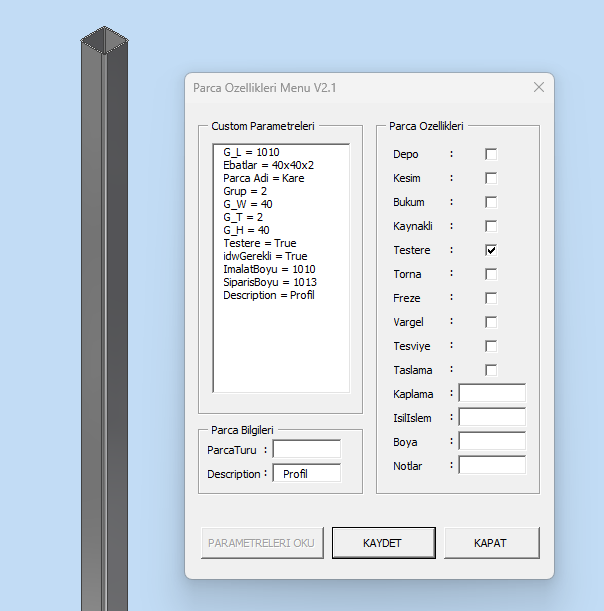Enable the Kaynakli option
604x611 pixels.
click(491, 226)
